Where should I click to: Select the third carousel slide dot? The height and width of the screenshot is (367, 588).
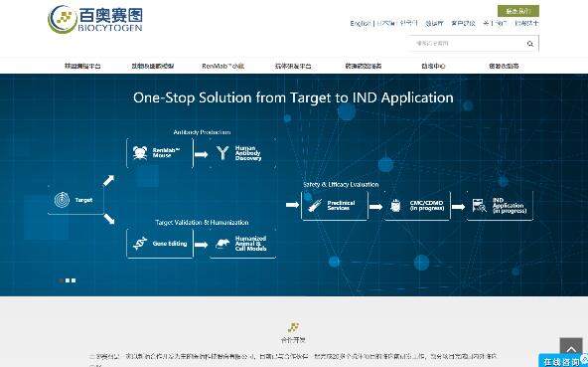(73, 280)
